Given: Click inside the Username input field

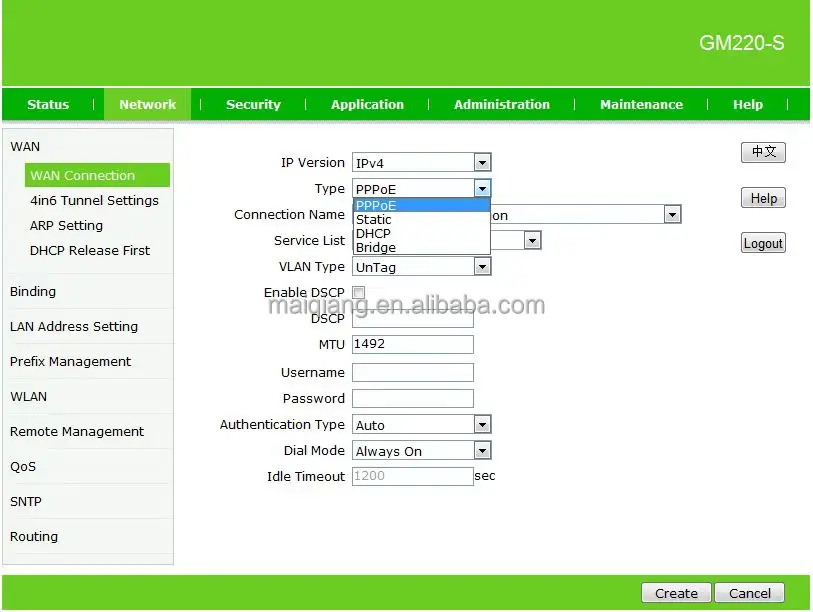Looking at the screenshot, I should (x=412, y=372).
